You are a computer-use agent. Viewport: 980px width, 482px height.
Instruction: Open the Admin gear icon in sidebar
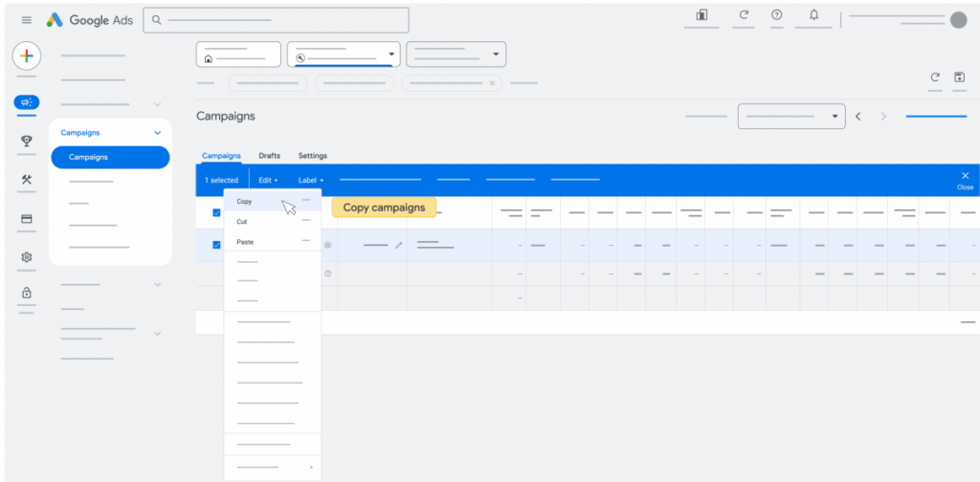click(x=27, y=257)
